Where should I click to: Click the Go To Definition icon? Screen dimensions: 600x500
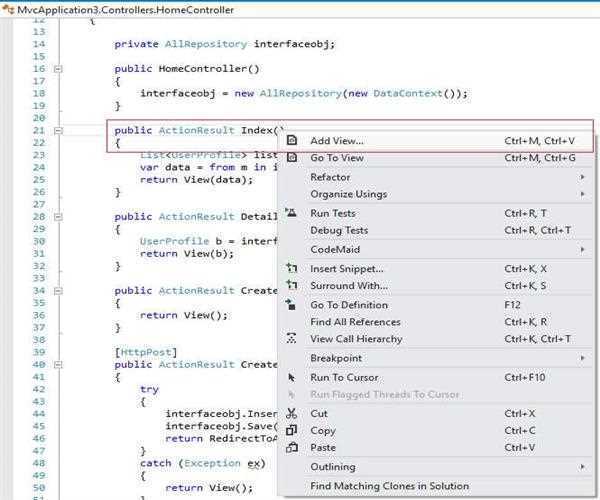pos(290,305)
